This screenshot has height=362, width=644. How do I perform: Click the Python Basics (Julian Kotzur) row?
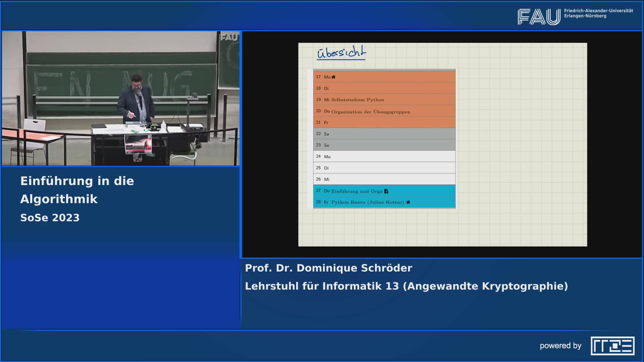pyautogui.click(x=367, y=202)
